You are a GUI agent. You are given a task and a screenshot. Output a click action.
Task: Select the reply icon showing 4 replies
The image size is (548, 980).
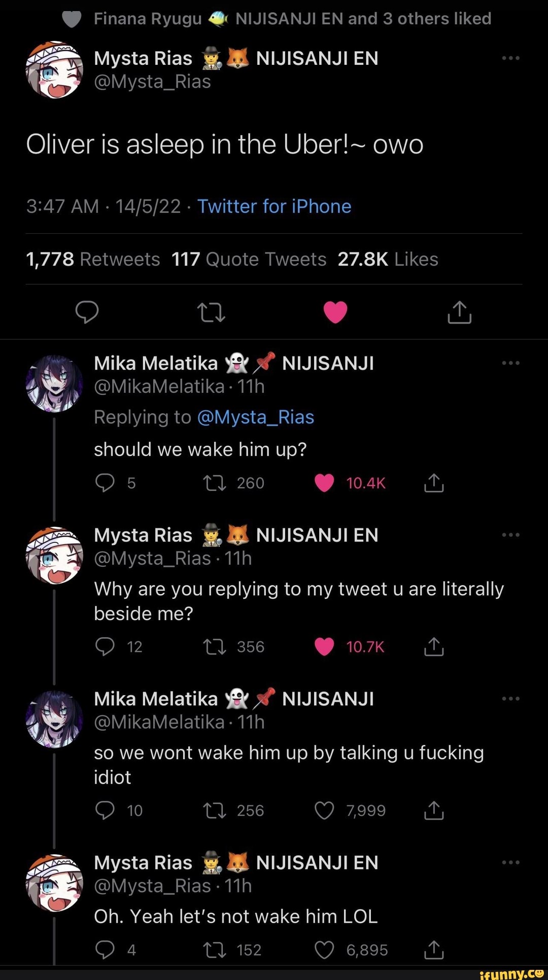(x=105, y=950)
